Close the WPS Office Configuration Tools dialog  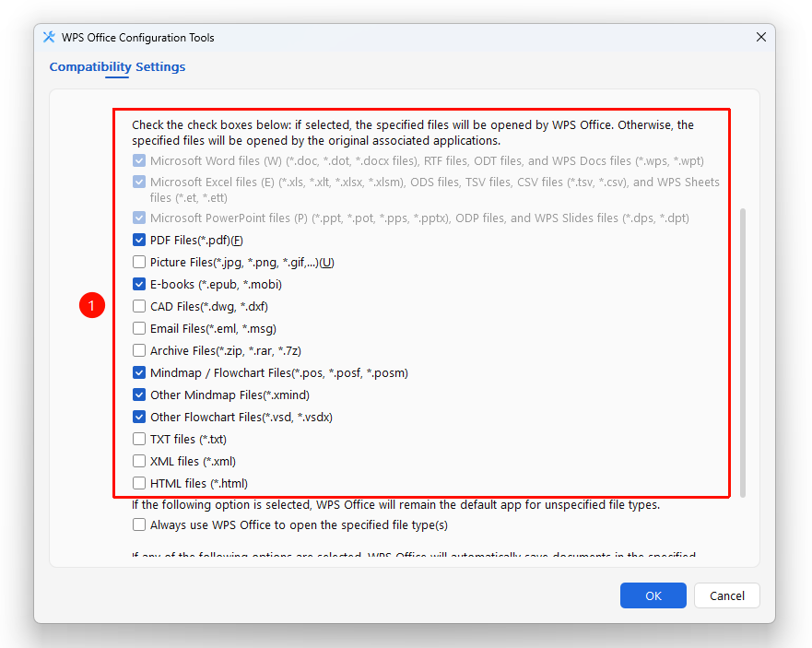760,37
